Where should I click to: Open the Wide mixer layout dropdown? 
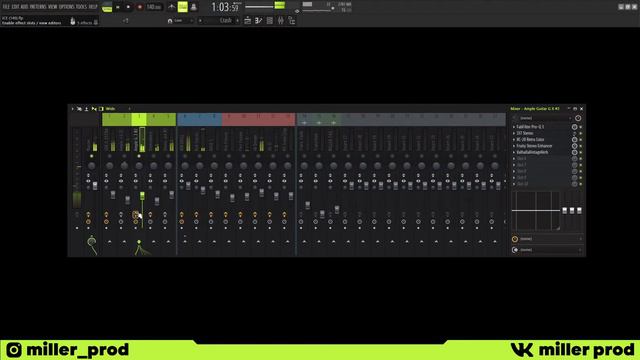pyautogui.click(x=118, y=109)
